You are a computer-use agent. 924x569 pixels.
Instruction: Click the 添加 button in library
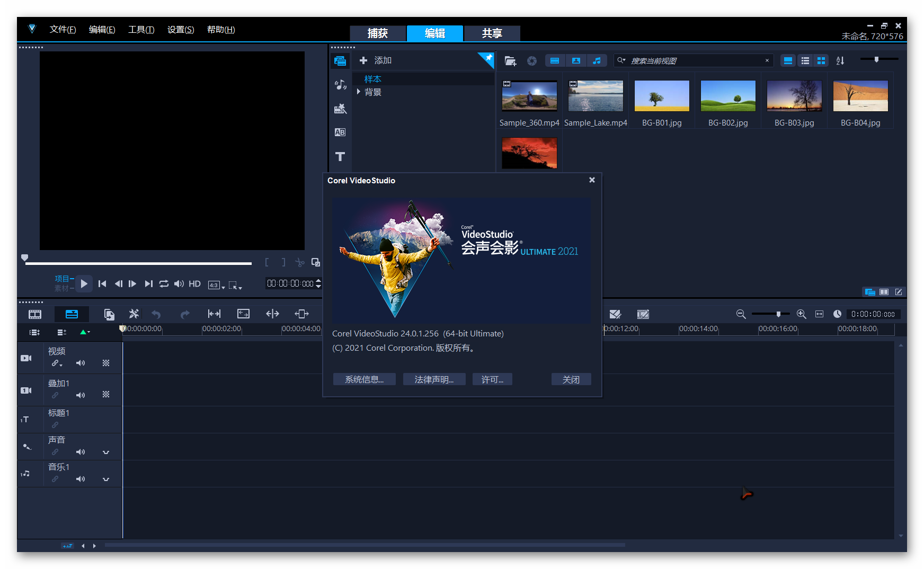376,60
